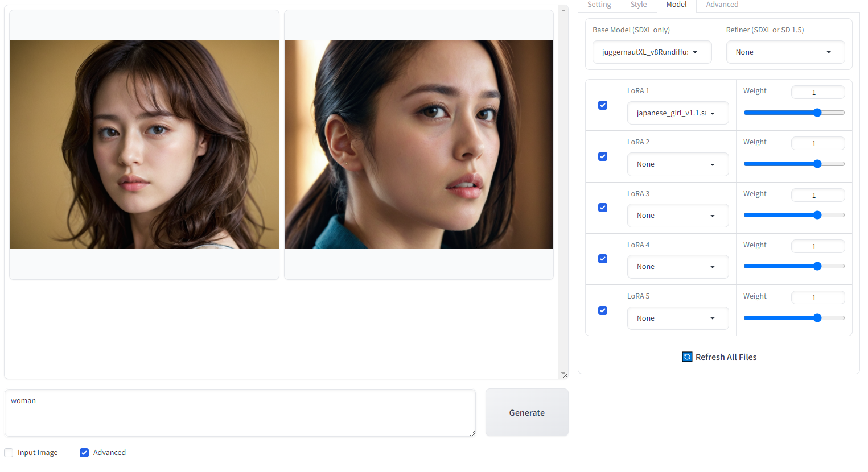This screenshot has width=868, height=472.
Task: Click the Generate button
Action: [x=526, y=412]
